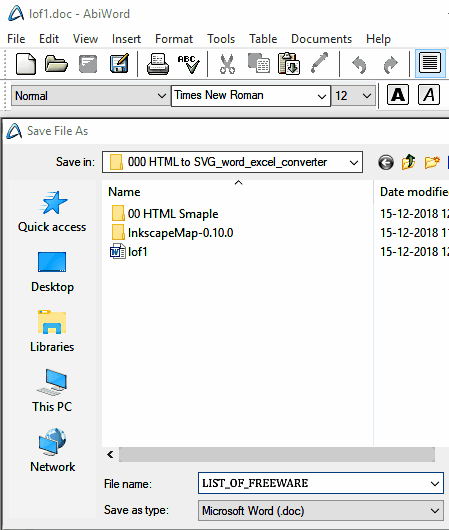Screen dimensions: 449x530
Task: Click the gray Save toolbar icon
Action: pos(88,64)
